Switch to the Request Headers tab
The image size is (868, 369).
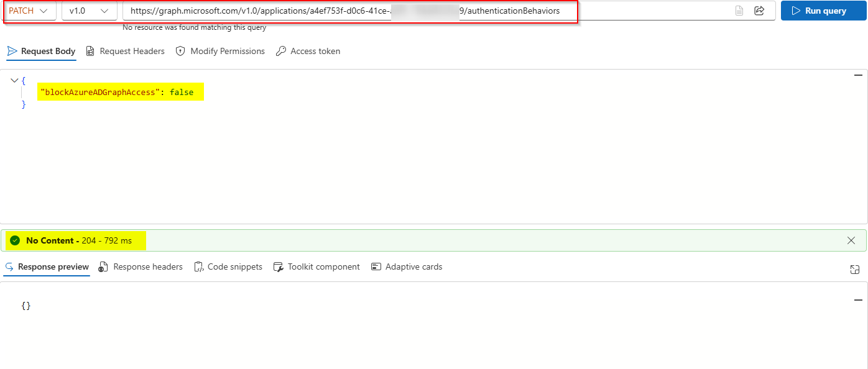click(125, 51)
